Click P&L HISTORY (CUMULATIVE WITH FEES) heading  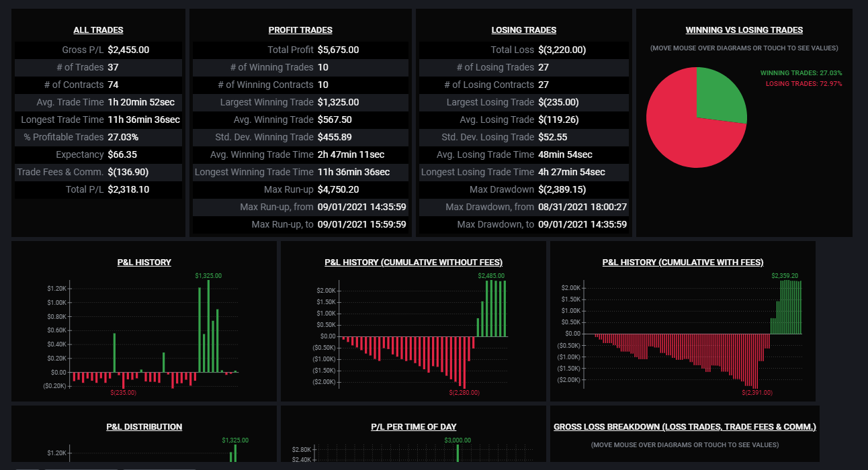tap(683, 263)
